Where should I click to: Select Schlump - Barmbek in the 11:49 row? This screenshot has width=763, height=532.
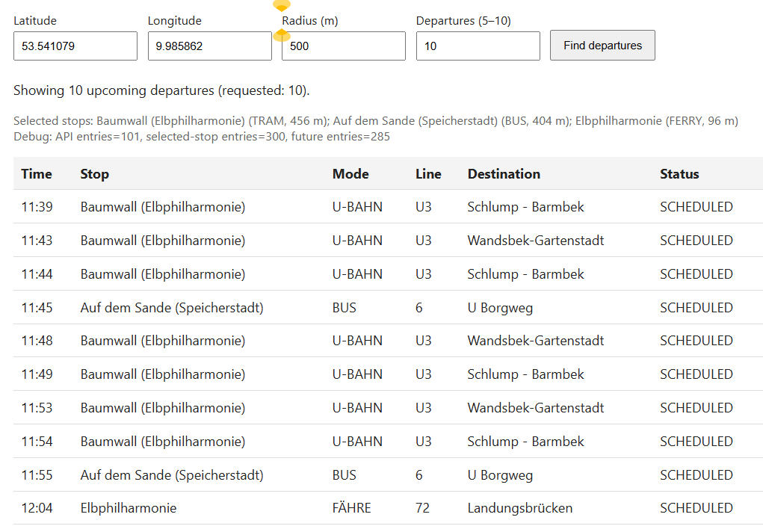pyautogui.click(x=525, y=374)
